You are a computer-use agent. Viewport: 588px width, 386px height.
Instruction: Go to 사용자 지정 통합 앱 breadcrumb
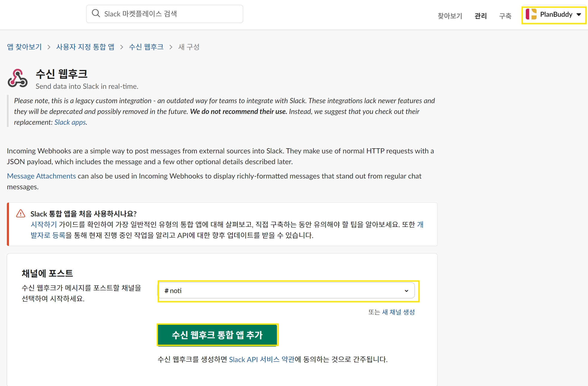85,47
